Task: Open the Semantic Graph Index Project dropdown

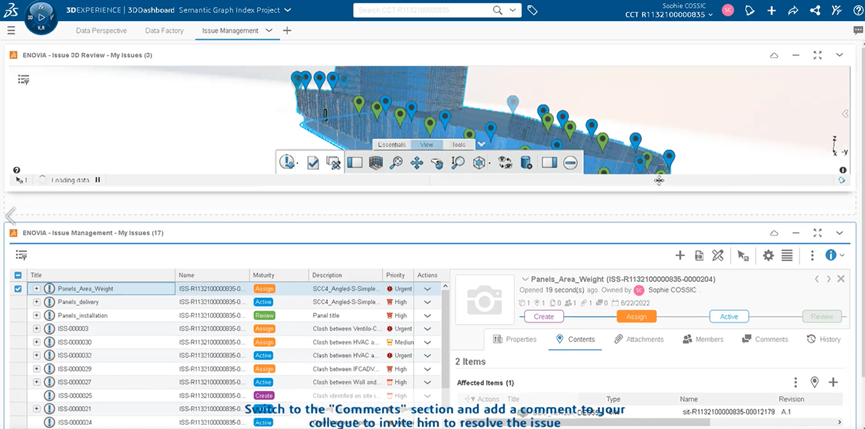Action: (x=288, y=10)
